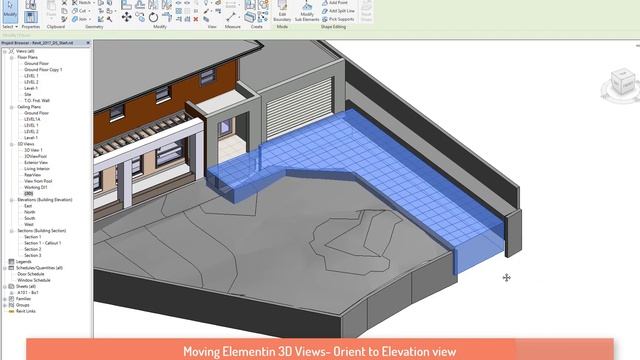Open T.O. Fnd. Wall floor plan
640x360 pixels.
37,100
